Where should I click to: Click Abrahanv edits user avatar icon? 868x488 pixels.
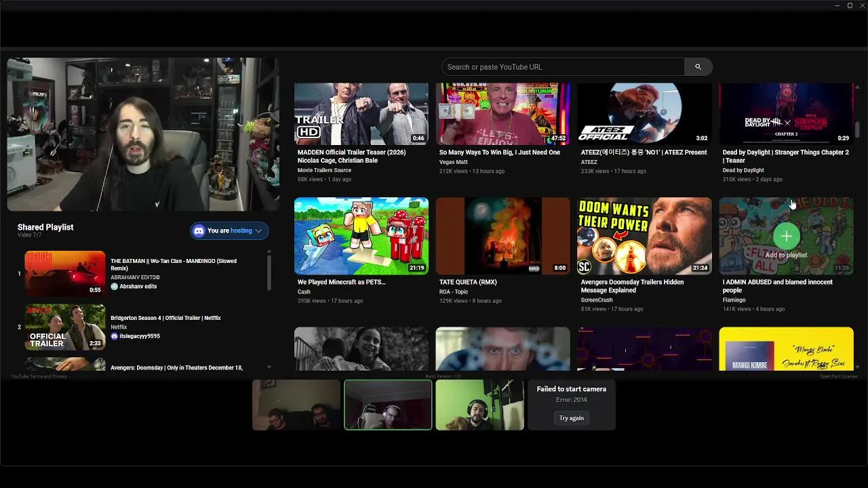click(x=115, y=287)
